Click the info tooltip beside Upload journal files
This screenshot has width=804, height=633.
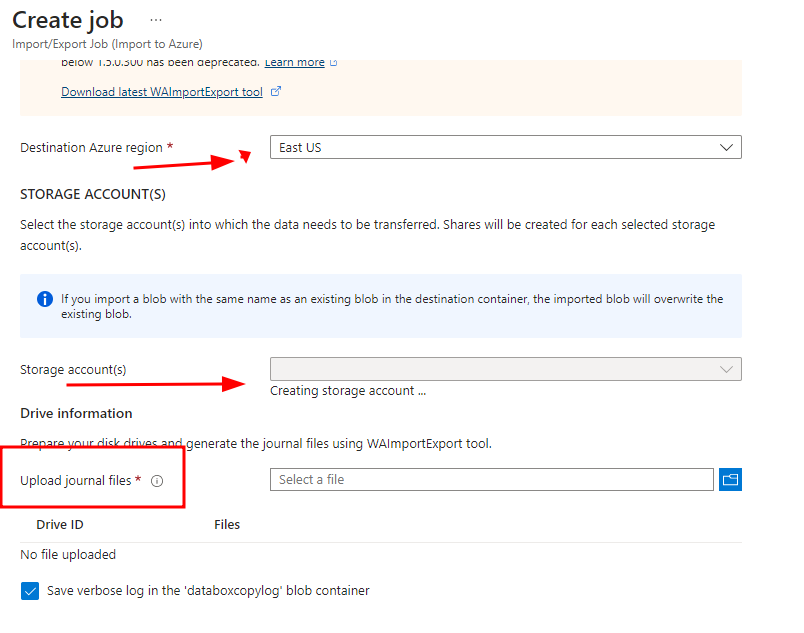156,481
